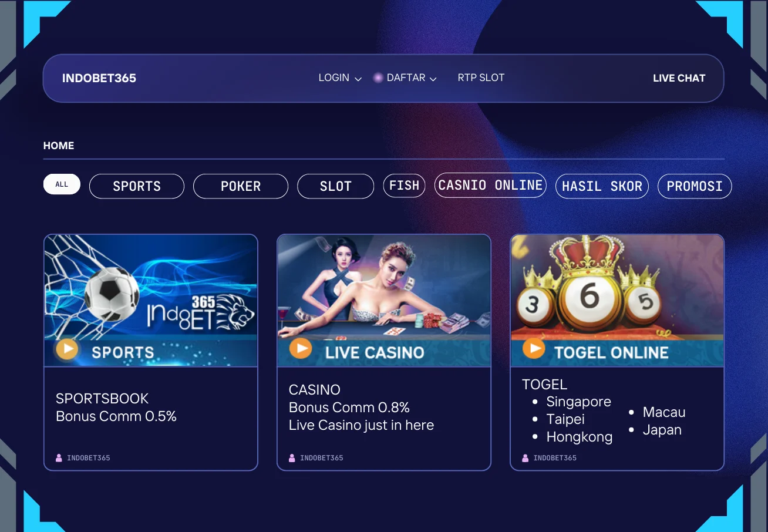Screen dimensions: 768x532
Task: Click the orange play icon on Sports banner
Action: [x=67, y=349]
